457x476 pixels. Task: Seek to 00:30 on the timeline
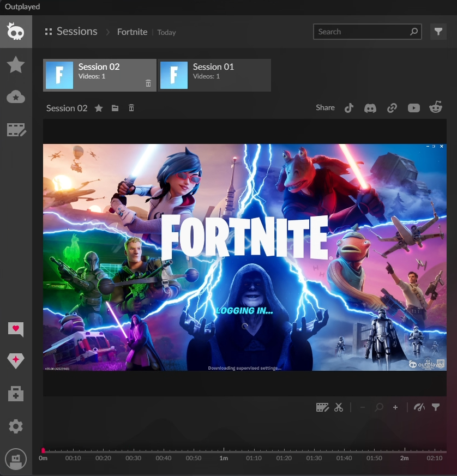click(133, 458)
